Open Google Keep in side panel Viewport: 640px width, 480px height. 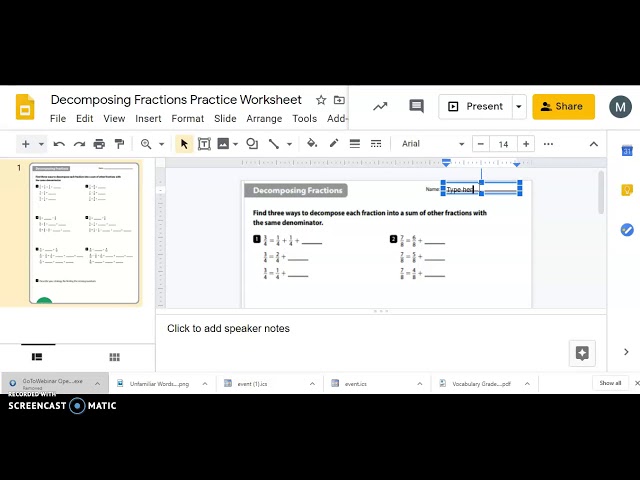[627, 190]
